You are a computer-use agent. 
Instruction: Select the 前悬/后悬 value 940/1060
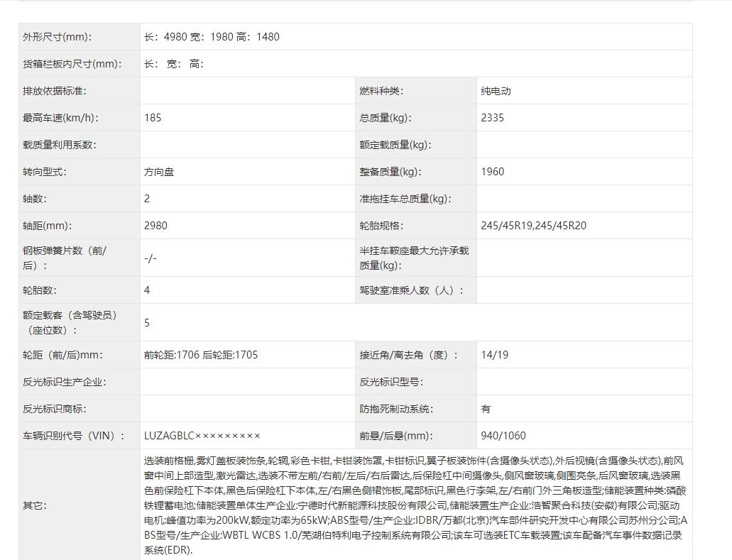(502, 436)
